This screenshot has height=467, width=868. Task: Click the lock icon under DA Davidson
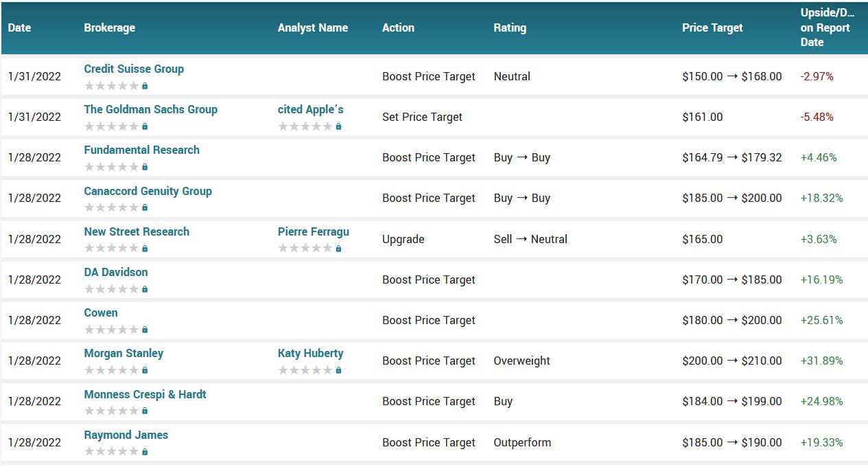[145, 289]
